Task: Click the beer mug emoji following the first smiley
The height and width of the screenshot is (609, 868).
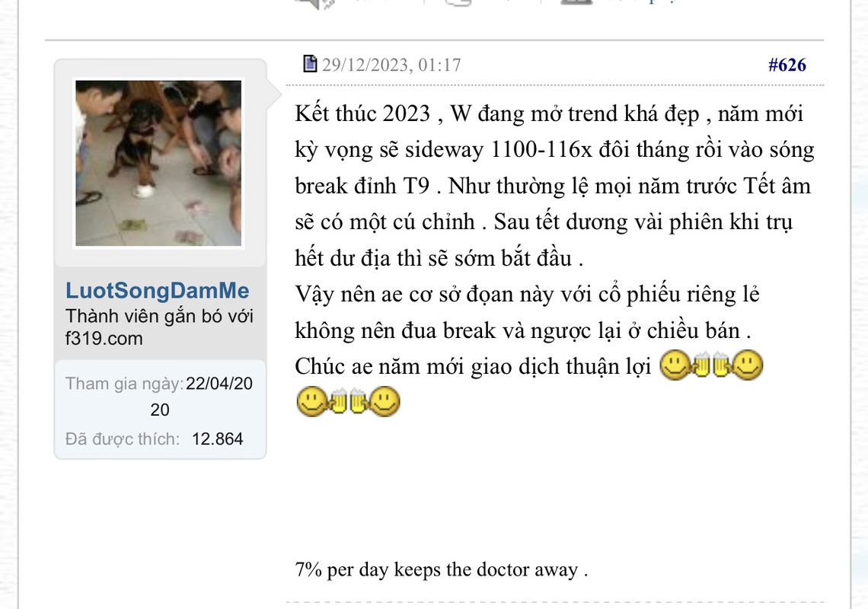Action: [x=700, y=365]
